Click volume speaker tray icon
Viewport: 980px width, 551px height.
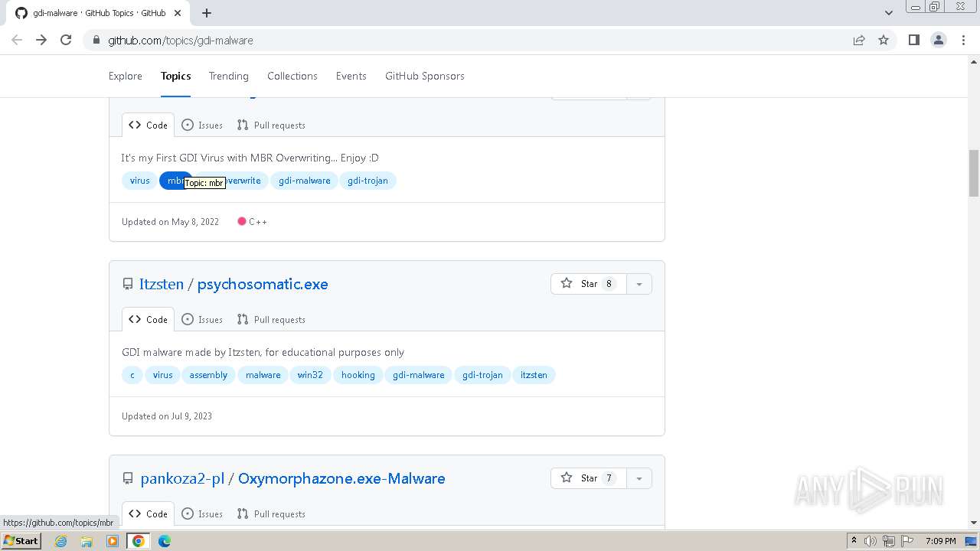pos(871,541)
